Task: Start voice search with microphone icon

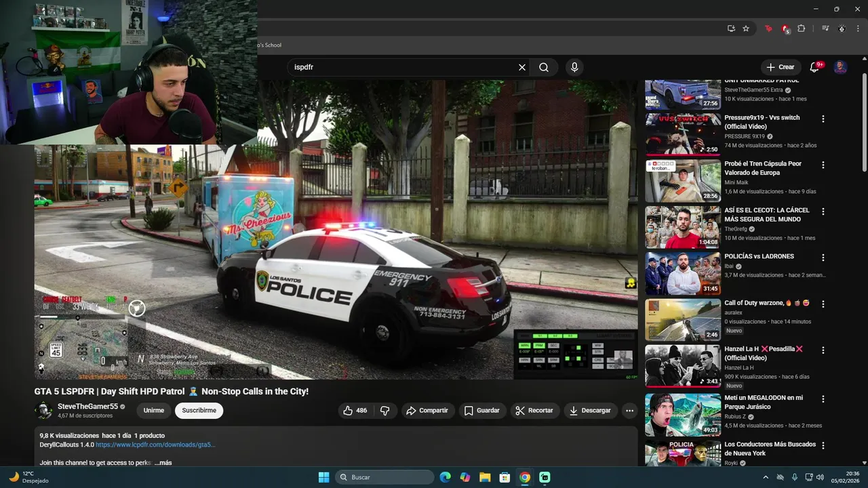Action: pos(574,67)
